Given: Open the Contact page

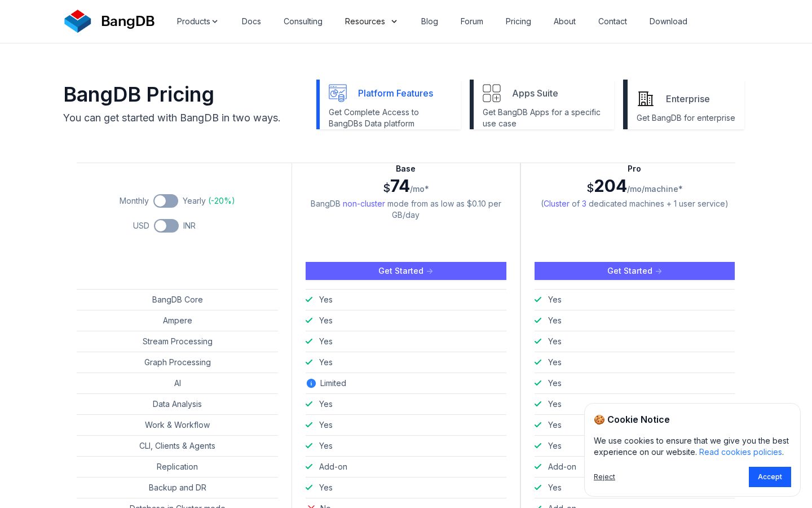Looking at the screenshot, I should coord(612,21).
